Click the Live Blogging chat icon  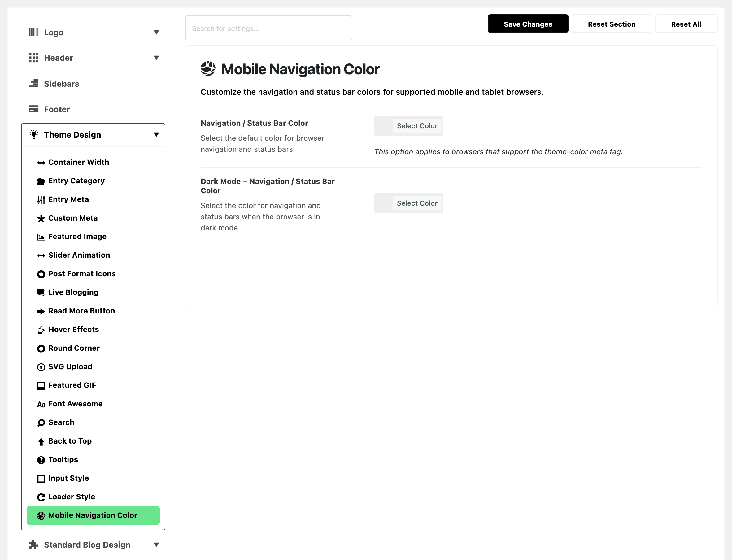pos(41,293)
